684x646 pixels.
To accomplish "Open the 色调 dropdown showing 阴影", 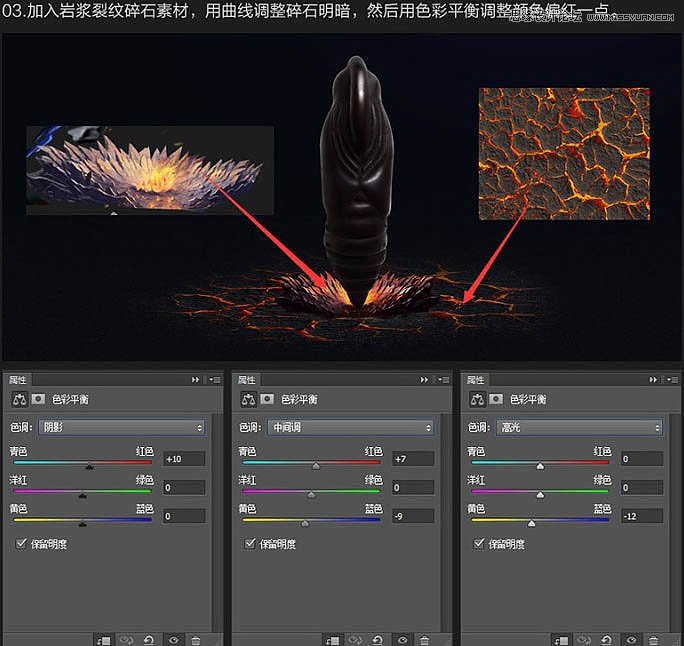I will (x=122, y=427).
